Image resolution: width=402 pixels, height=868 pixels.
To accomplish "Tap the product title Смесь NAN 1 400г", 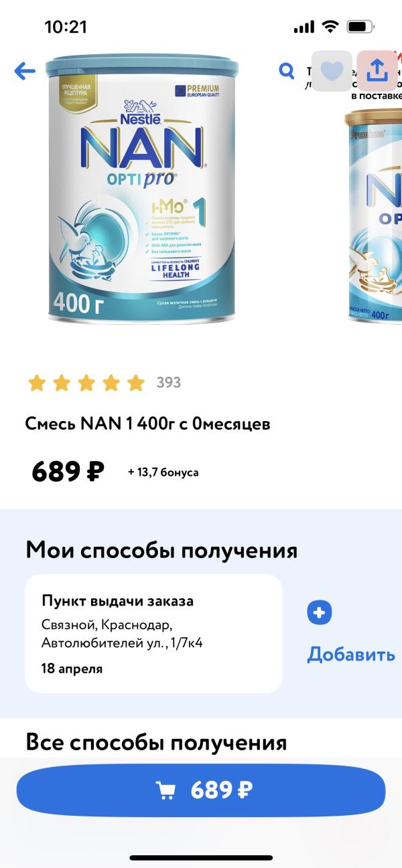I will (x=148, y=424).
